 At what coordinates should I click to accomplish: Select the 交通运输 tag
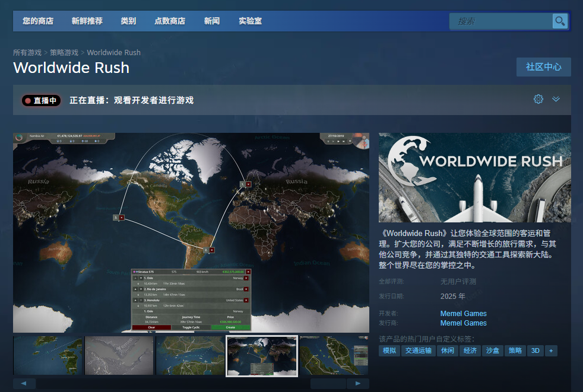tap(419, 350)
